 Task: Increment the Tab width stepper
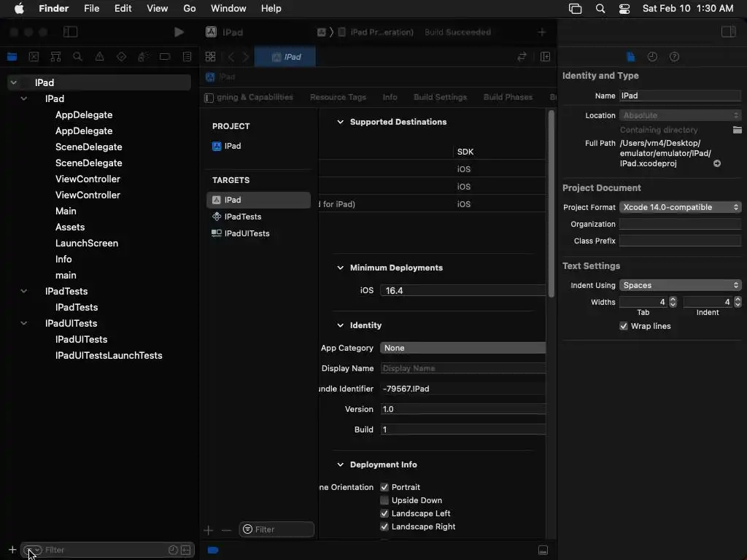tap(673, 300)
